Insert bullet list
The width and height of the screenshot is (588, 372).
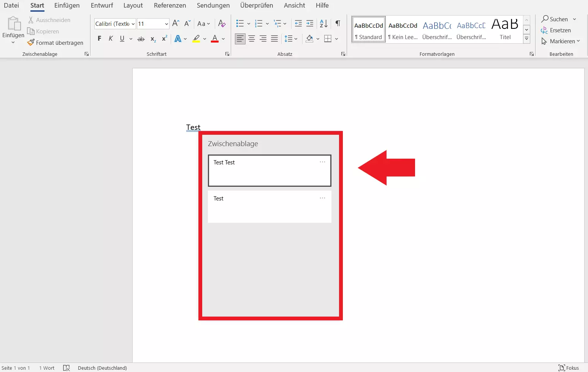[240, 24]
